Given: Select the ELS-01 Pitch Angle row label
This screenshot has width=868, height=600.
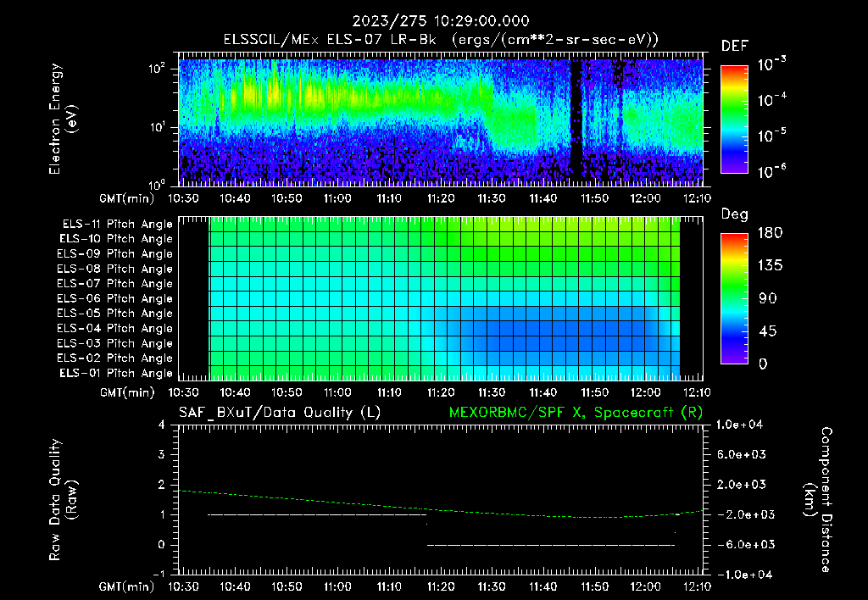Looking at the screenshot, I should tap(116, 374).
